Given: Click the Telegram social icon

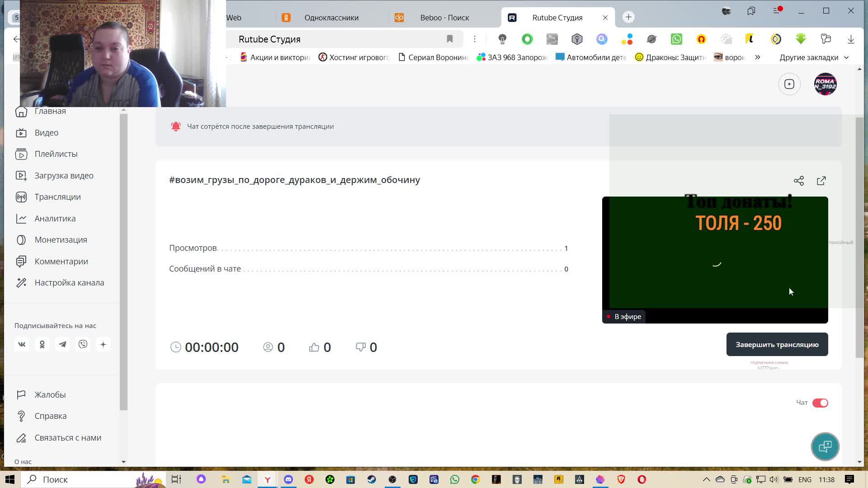Looking at the screenshot, I should coord(62,344).
